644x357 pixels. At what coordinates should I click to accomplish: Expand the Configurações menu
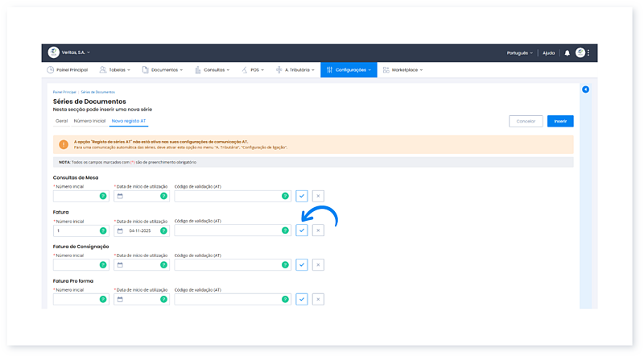pos(349,70)
